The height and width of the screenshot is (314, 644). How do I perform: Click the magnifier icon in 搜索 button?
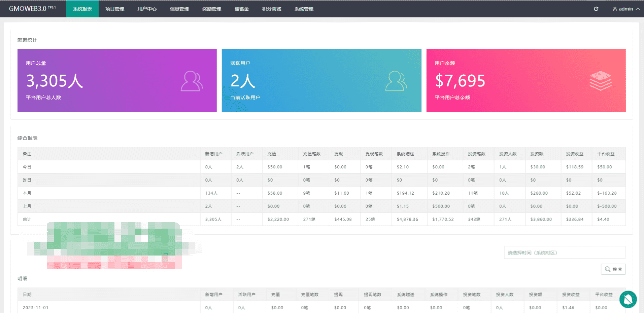(x=607, y=269)
